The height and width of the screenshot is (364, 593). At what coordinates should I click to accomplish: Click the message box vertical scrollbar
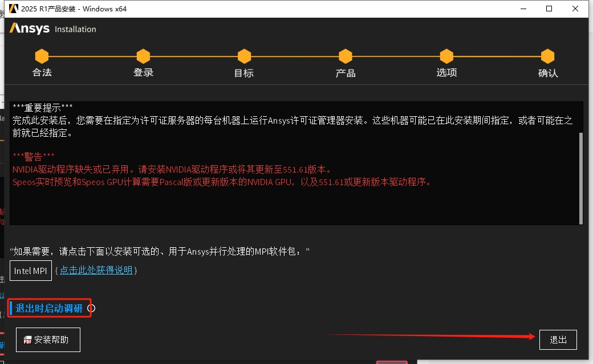(x=581, y=178)
